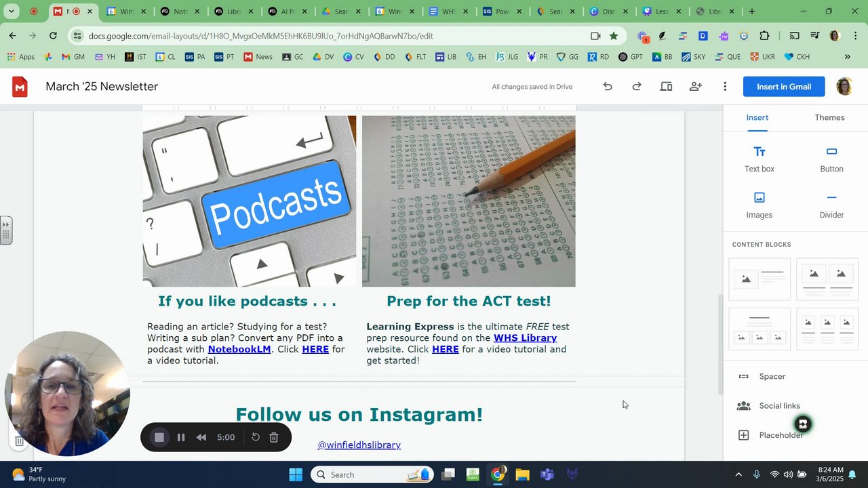Open the GPT bookmark

[x=631, y=57]
